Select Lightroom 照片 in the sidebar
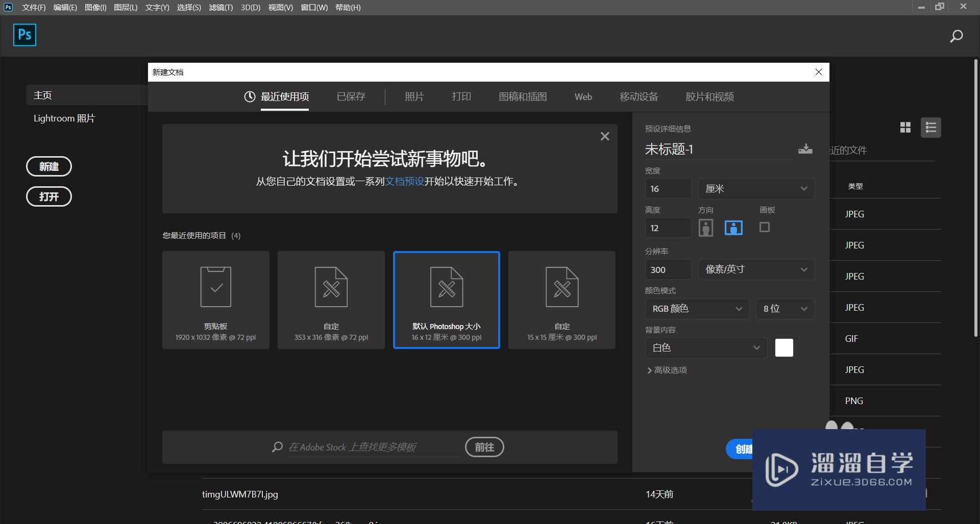 point(64,118)
